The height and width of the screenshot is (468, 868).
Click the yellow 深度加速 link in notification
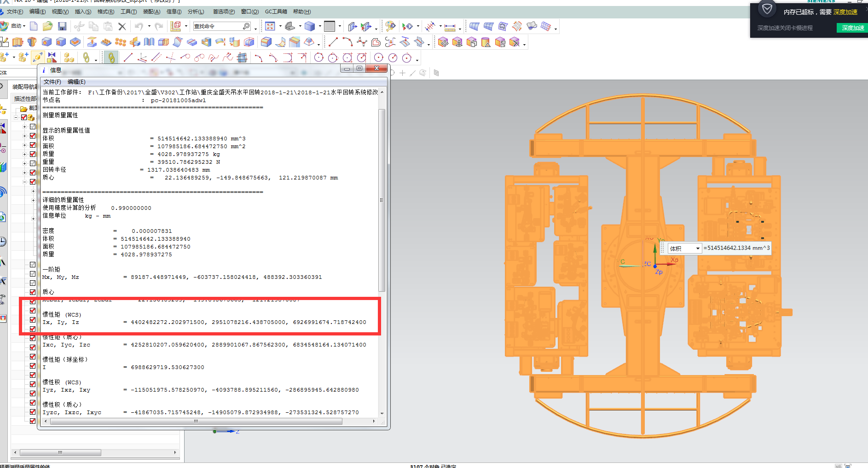[x=845, y=12]
